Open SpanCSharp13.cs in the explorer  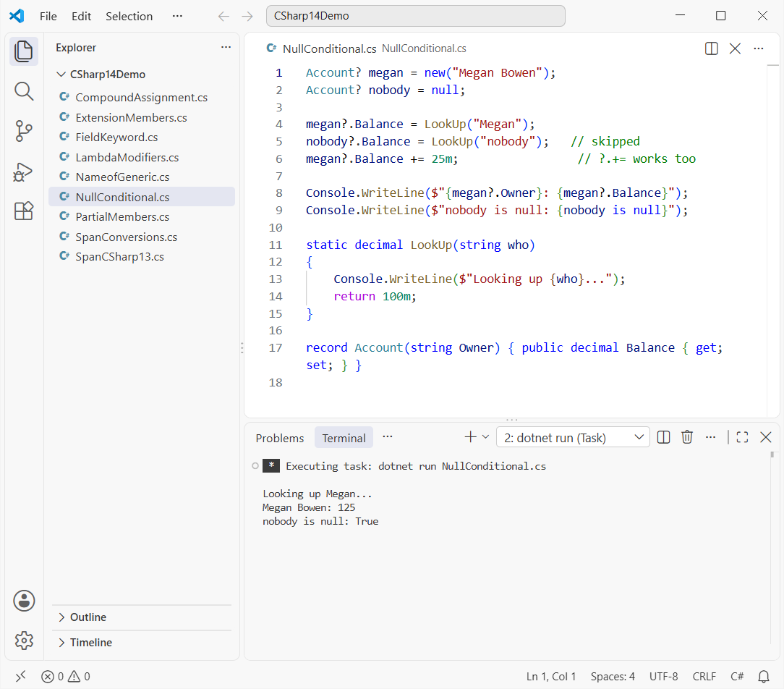tap(142, 257)
